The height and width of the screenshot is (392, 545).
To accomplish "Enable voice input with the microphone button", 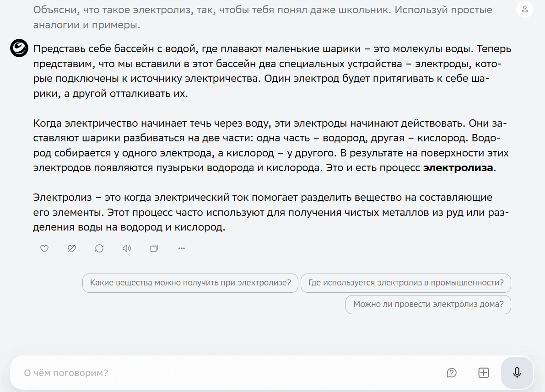I will (517, 373).
